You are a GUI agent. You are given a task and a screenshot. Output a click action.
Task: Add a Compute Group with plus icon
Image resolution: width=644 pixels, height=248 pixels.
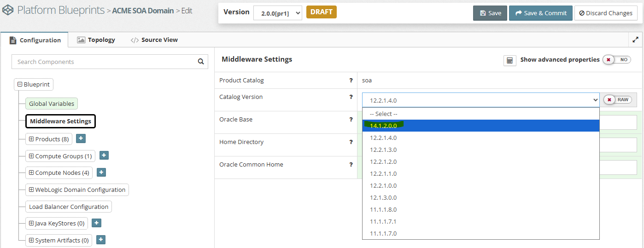(x=104, y=156)
